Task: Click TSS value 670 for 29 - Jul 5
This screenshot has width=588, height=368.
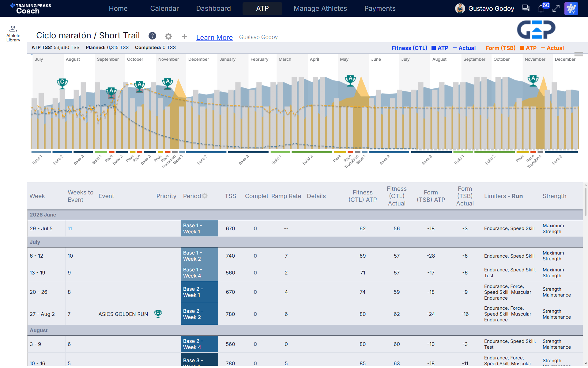Action: coord(230,228)
